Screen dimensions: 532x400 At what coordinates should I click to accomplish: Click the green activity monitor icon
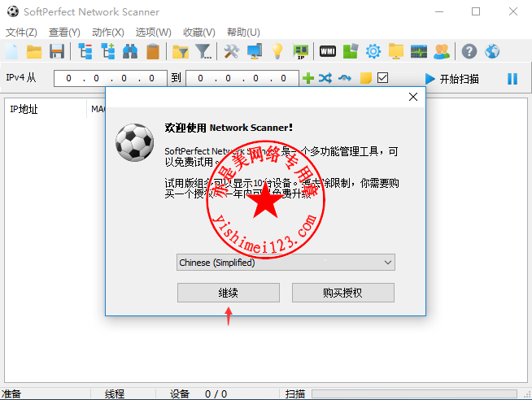(x=419, y=51)
